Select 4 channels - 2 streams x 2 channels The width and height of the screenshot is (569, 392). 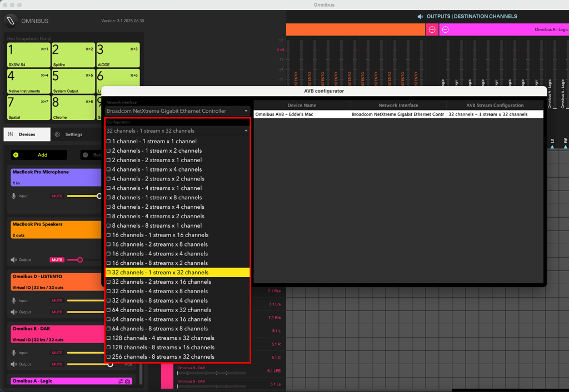coord(177,179)
